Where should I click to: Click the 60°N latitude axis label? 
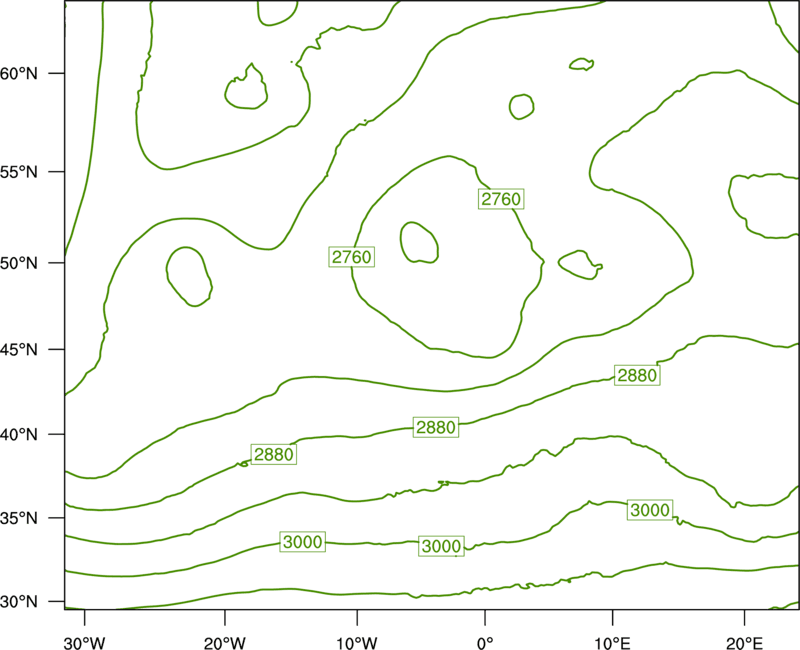19,74
